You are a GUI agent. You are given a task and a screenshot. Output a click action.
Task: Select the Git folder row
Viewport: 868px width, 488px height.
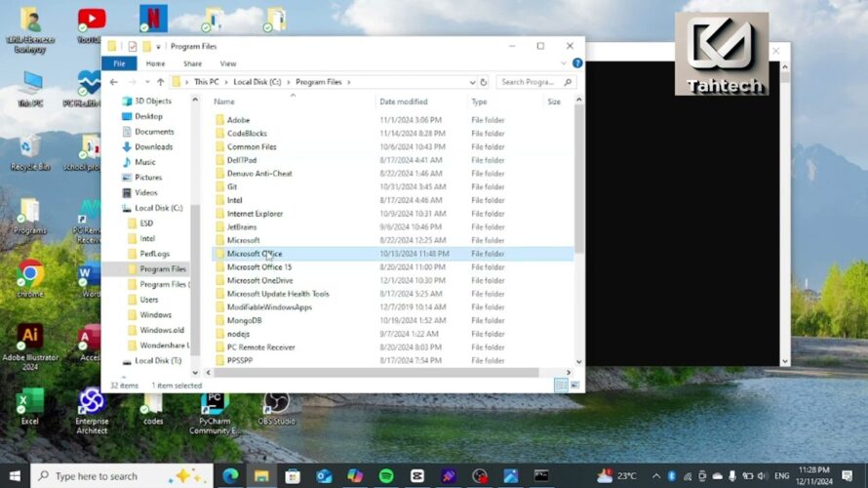tap(393, 186)
